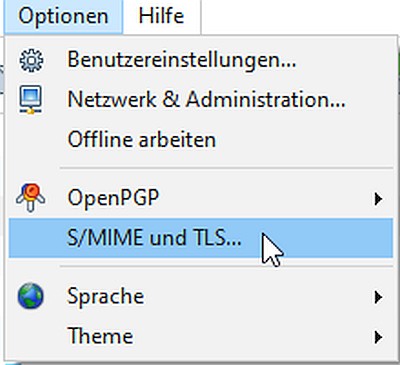Expand the Theme submenu arrow
The height and width of the screenshot is (365, 400).
(378, 337)
